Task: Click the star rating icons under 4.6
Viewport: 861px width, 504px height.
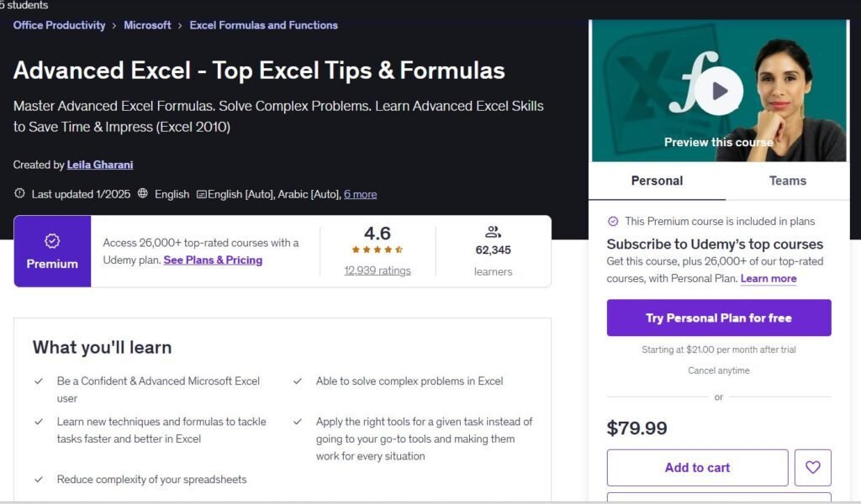Action: [377, 249]
